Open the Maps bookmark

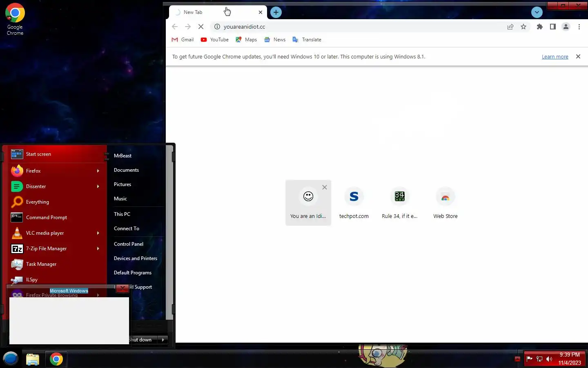click(x=246, y=40)
